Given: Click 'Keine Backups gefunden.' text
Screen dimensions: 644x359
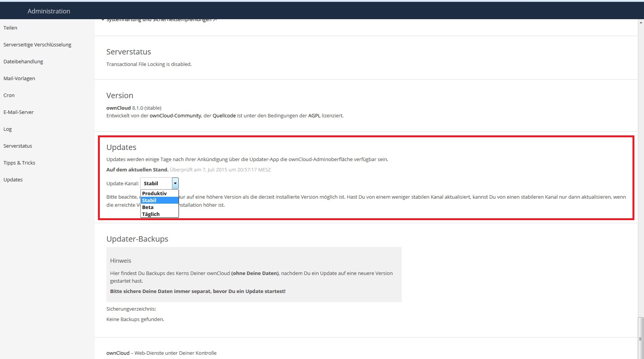Looking at the screenshot, I should [x=135, y=319].
